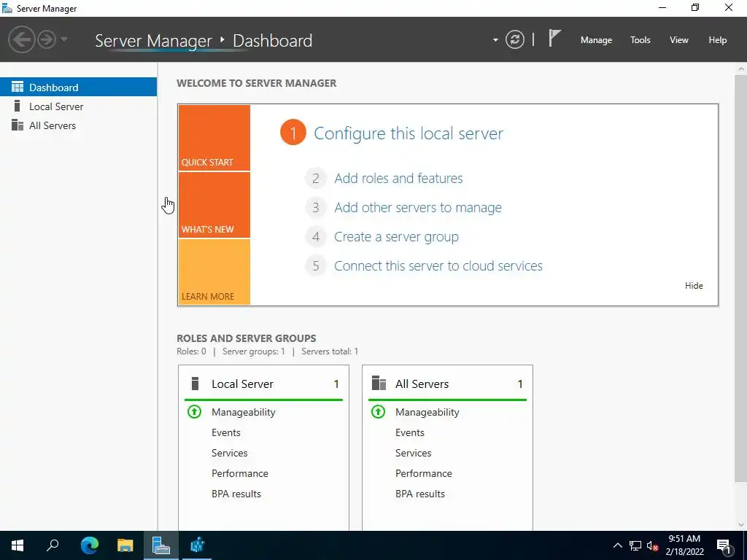Expand the dropdown arrow beside refresh icon

click(495, 40)
